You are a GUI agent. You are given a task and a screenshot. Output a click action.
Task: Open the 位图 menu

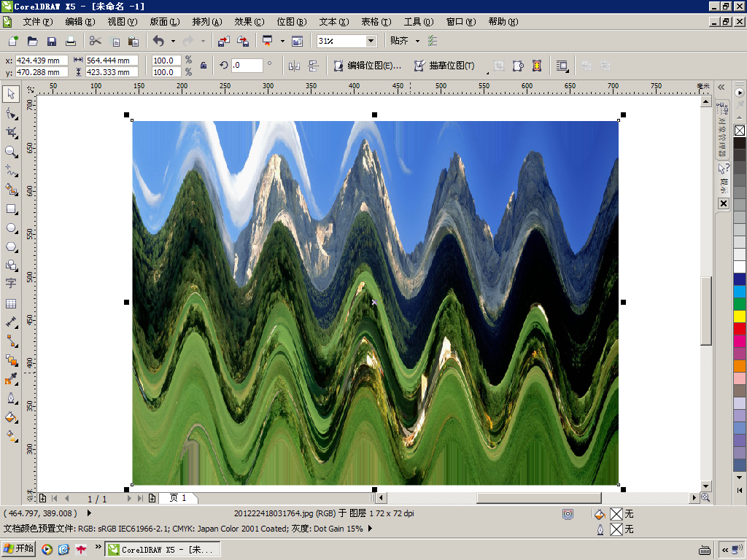coord(292,22)
